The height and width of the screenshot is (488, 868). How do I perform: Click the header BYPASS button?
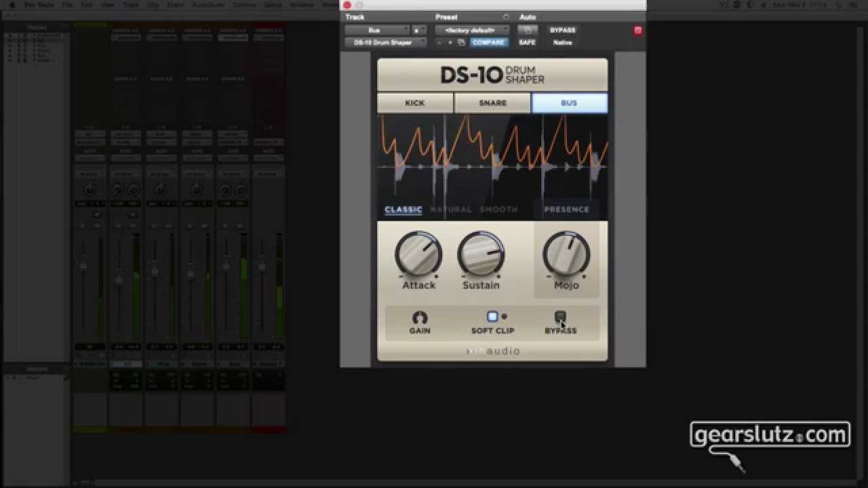[562, 30]
